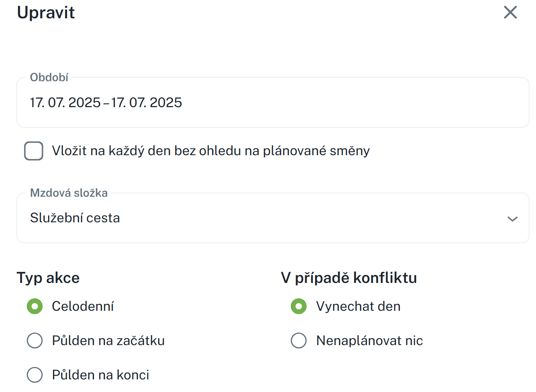Select the Celodenní radio button
This screenshot has height=392, width=536.
pos(35,306)
